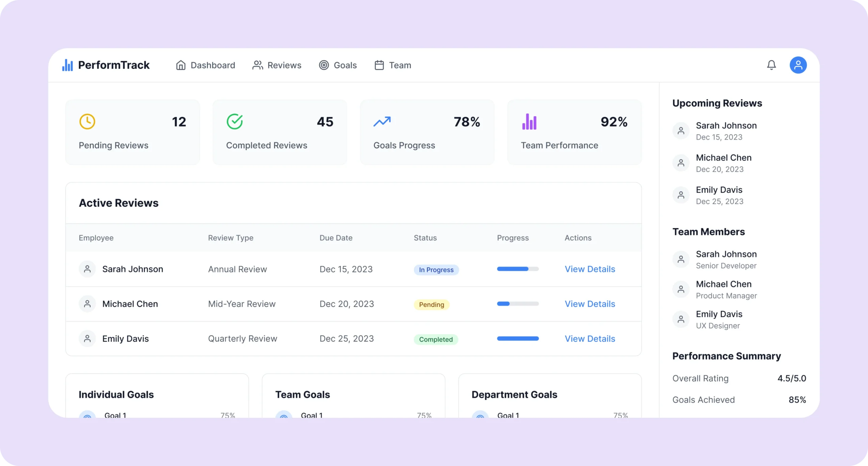The width and height of the screenshot is (868, 466).
Task: Click the Pending Reviews clock icon
Action: point(87,122)
